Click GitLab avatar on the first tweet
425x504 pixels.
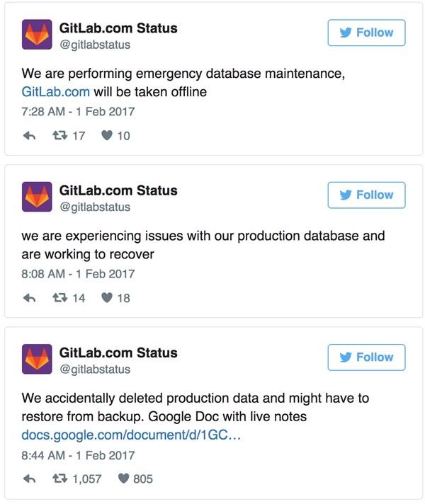tap(37, 35)
